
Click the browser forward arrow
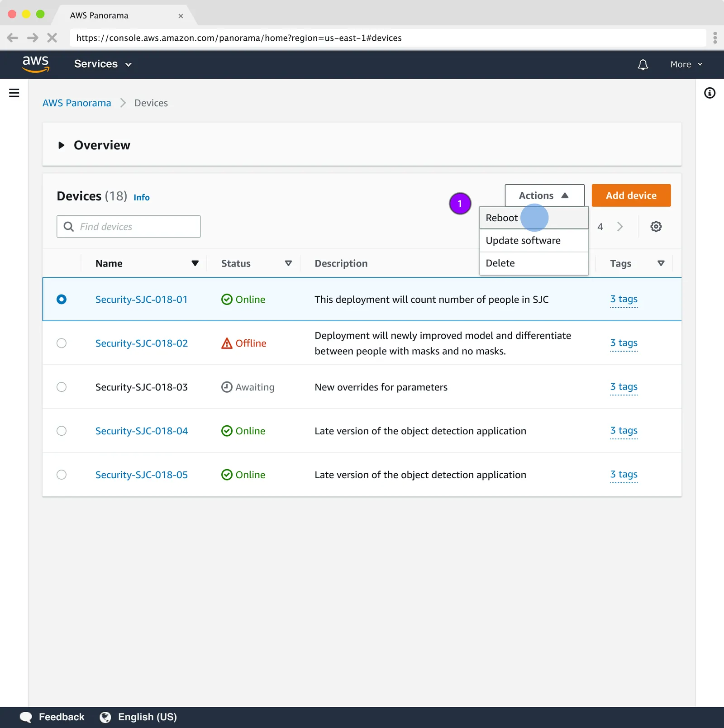pos(33,38)
